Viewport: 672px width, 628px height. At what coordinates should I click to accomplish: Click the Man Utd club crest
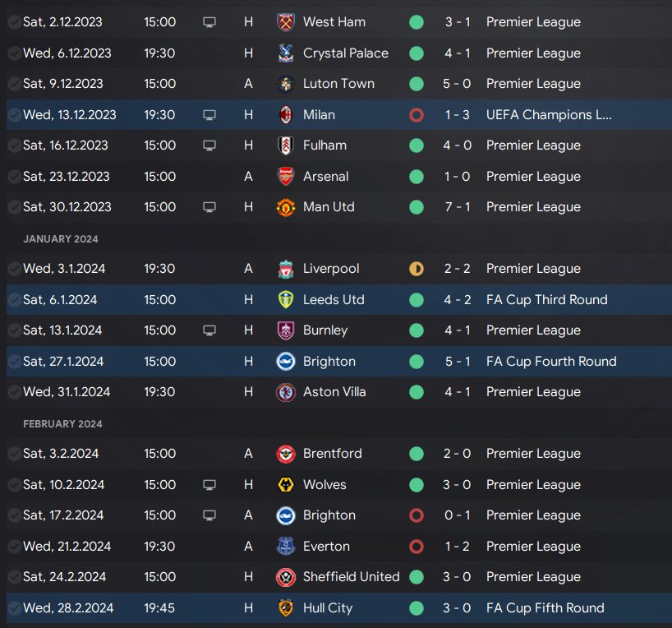286,207
